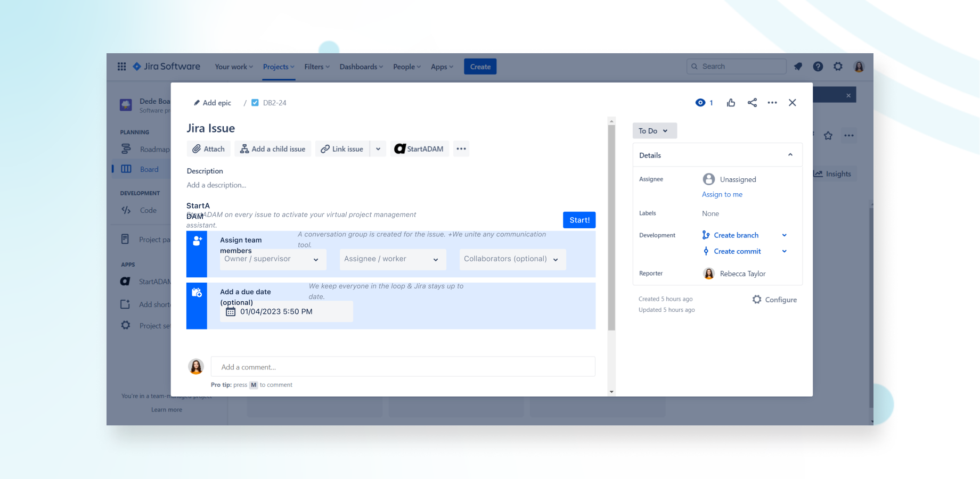Open the help question mark icon
Screen dimensions: 980x479
point(818,67)
